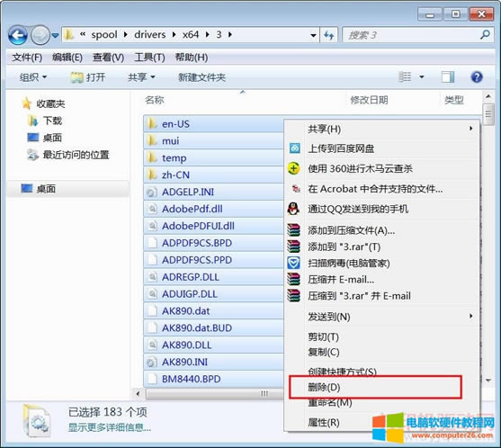The width and height of the screenshot is (501, 448).
Task: Click 显示更多详细信息... link
Action: [x=110, y=427]
